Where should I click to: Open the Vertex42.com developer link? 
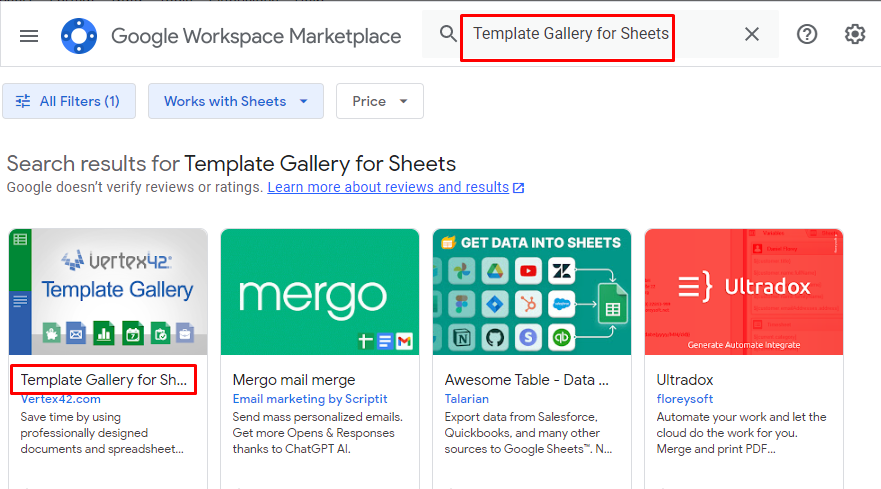[61, 399]
